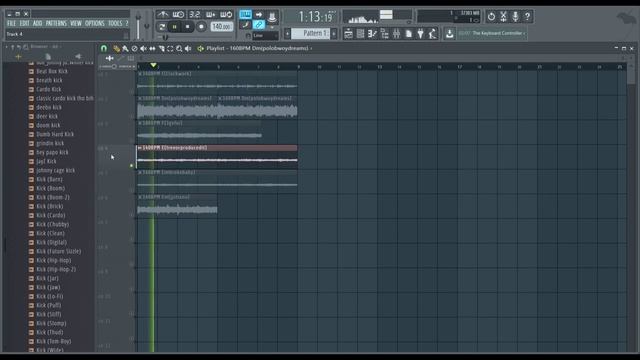Toggle the overdub recording mode button
Image resolution: width=640 pixels, height=360 pixels.
point(211,15)
